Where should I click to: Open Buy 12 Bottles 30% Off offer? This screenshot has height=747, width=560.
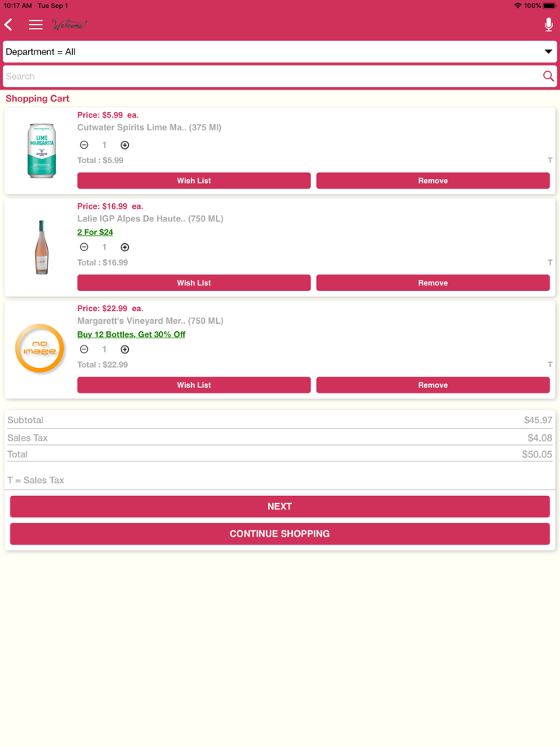tap(131, 334)
